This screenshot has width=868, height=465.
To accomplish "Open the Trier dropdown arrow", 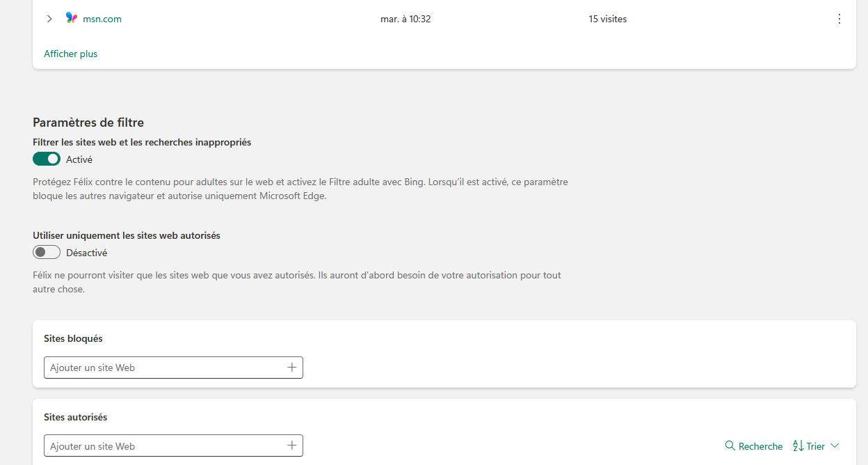I will pyautogui.click(x=835, y=446).
